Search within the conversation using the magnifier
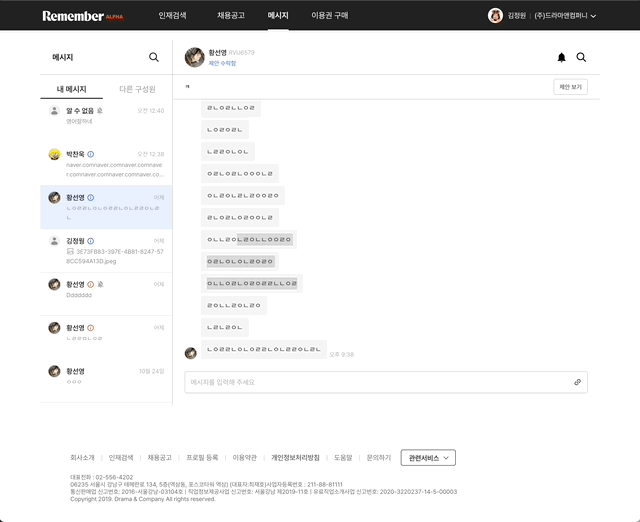This screenshot has height=522, width=640. pyautogui.click(x=581, y=58)
